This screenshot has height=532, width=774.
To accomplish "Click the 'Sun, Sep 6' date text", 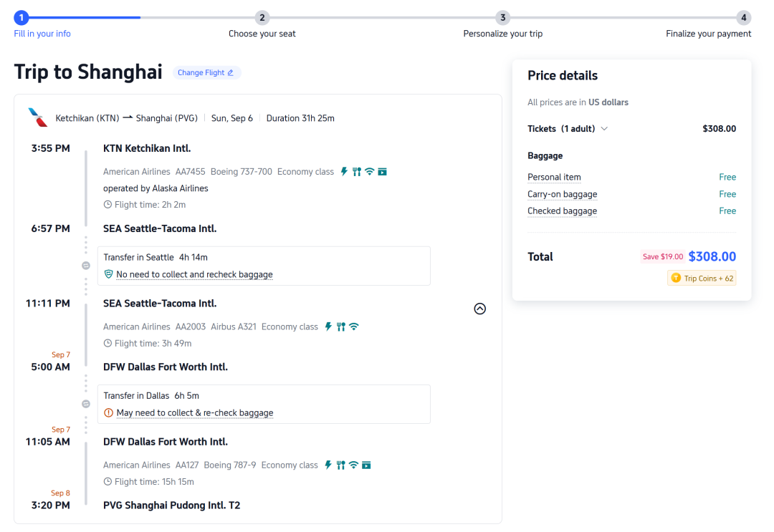I will click(x=232, y=118).
